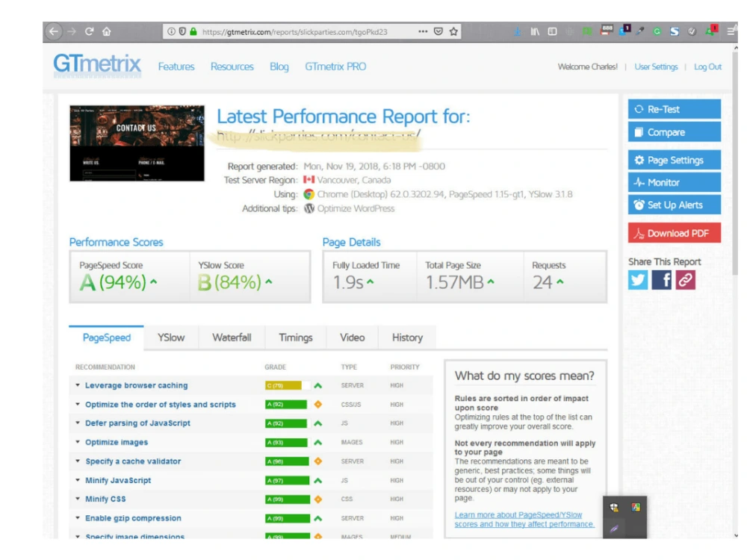The height and width of the screenshot is (560, 747).
Task: Click the Pocket save icon in address bar
Action: (x=438, y=32)
